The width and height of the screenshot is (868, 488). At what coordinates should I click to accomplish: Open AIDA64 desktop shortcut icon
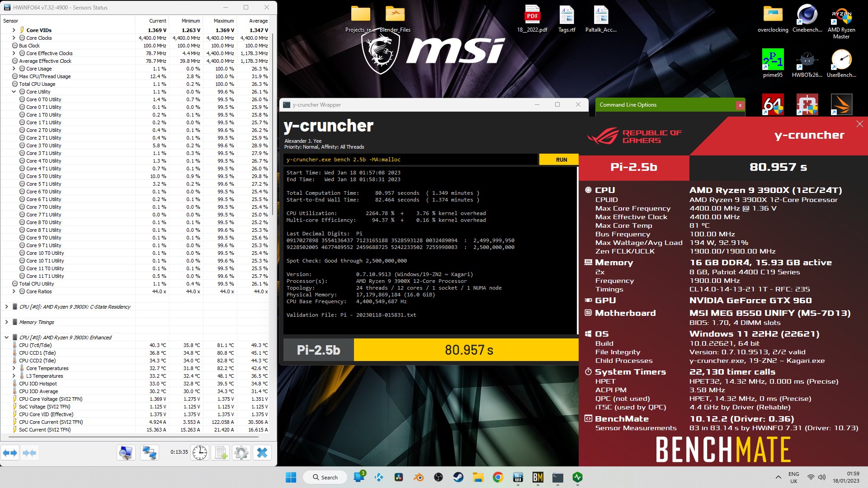pyautogui.click(x=773, y=104)
